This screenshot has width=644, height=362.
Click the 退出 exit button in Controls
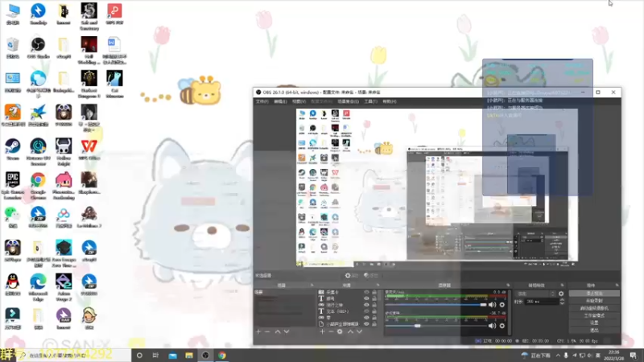point(594,331)
